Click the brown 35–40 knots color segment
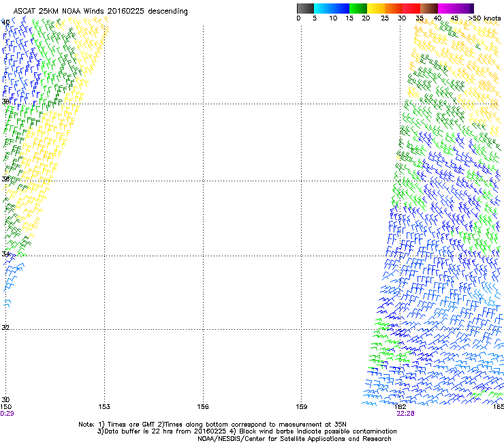Viewport: 504px width, 443px height. coord(429,8)
